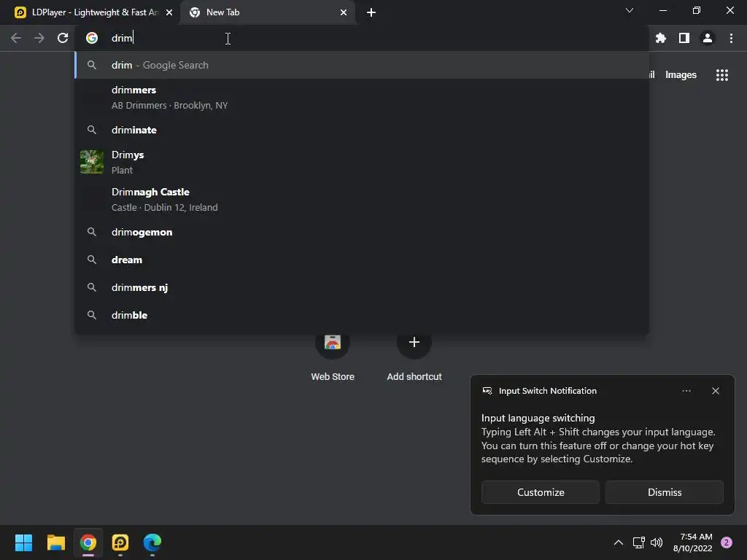The height and width of the screenshot is (560, 747).
Task: Click the Input Switch Notification keyboard icon
Action: [487, 391]
